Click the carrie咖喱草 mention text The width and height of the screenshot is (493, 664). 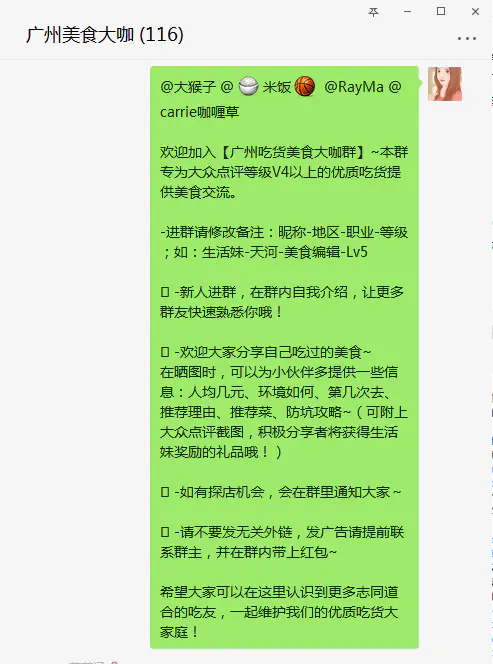pos(199,112)
